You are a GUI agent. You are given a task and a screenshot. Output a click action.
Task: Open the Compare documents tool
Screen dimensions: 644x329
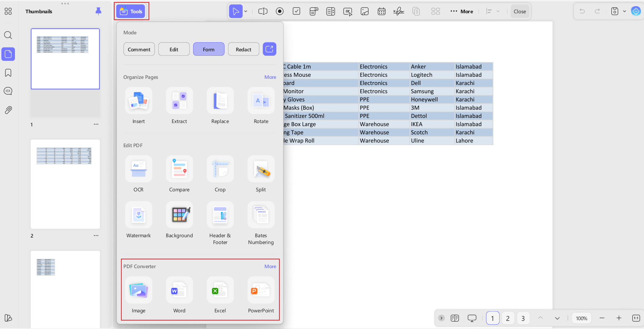pos(179,169)
